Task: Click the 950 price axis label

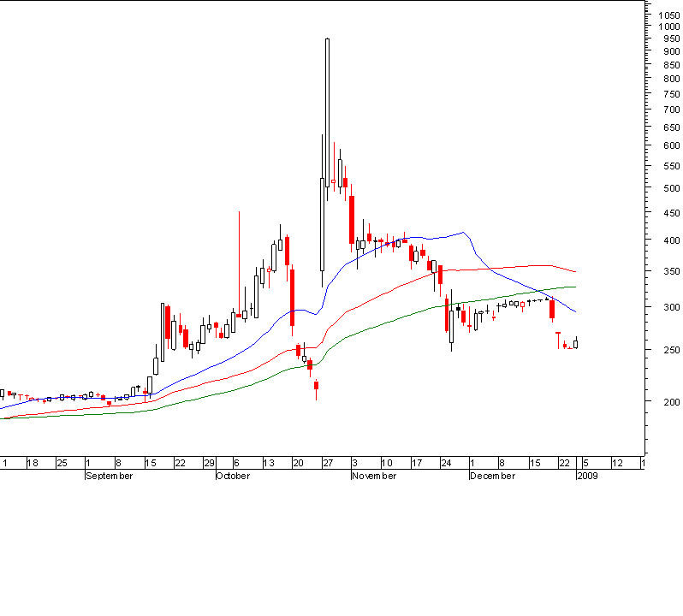Action: (671, 38)
